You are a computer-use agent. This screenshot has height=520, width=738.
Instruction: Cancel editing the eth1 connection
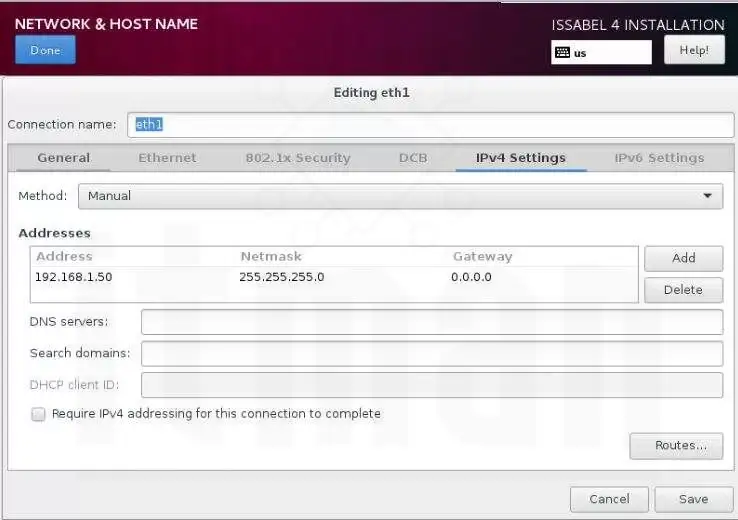click(x=609, y=499)
